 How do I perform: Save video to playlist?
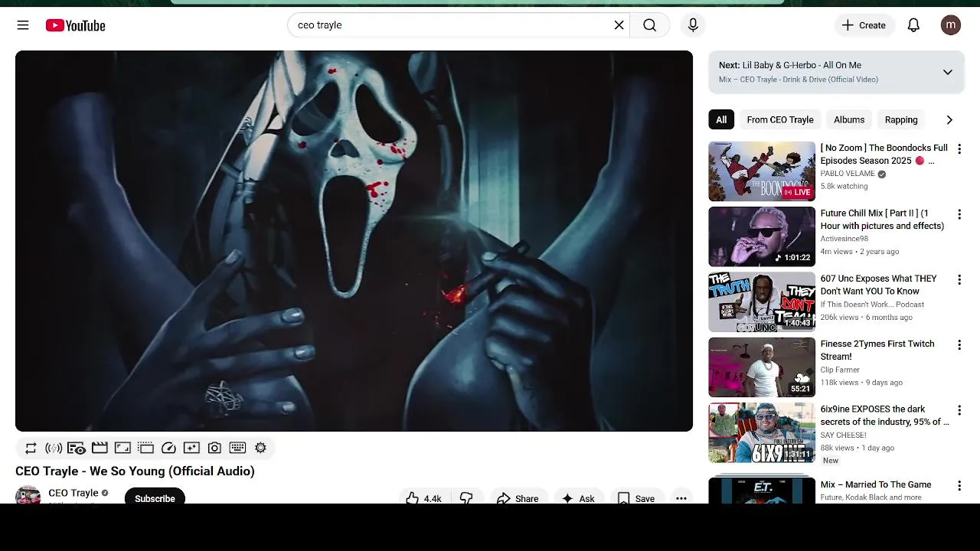coord(636,497)
